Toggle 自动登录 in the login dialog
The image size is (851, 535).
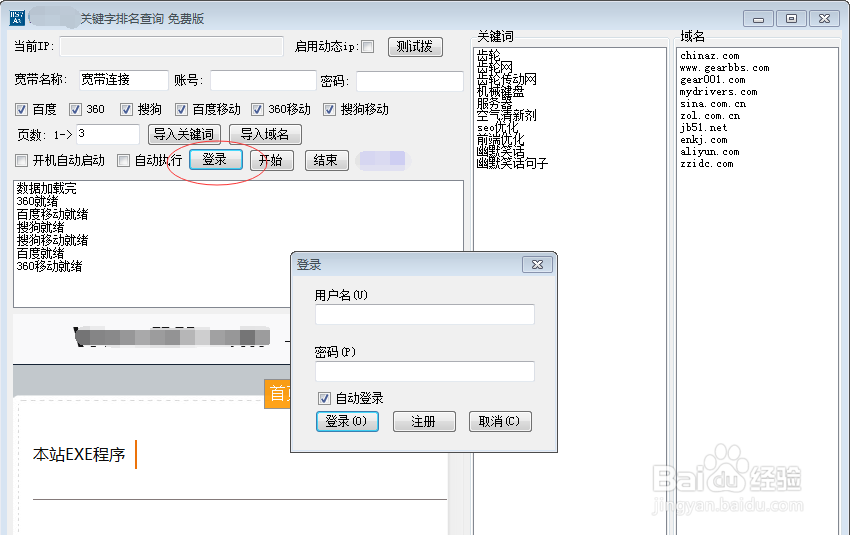pos(324,398)
